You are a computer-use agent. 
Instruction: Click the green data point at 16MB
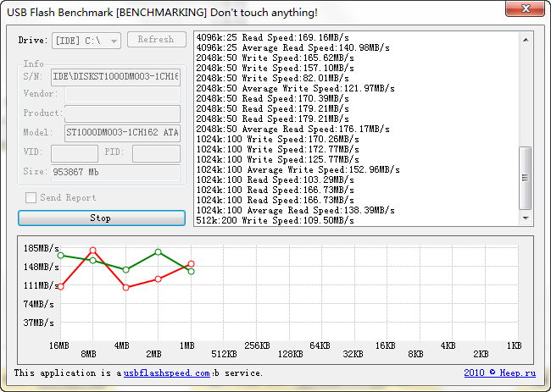(x=60, y=255)
